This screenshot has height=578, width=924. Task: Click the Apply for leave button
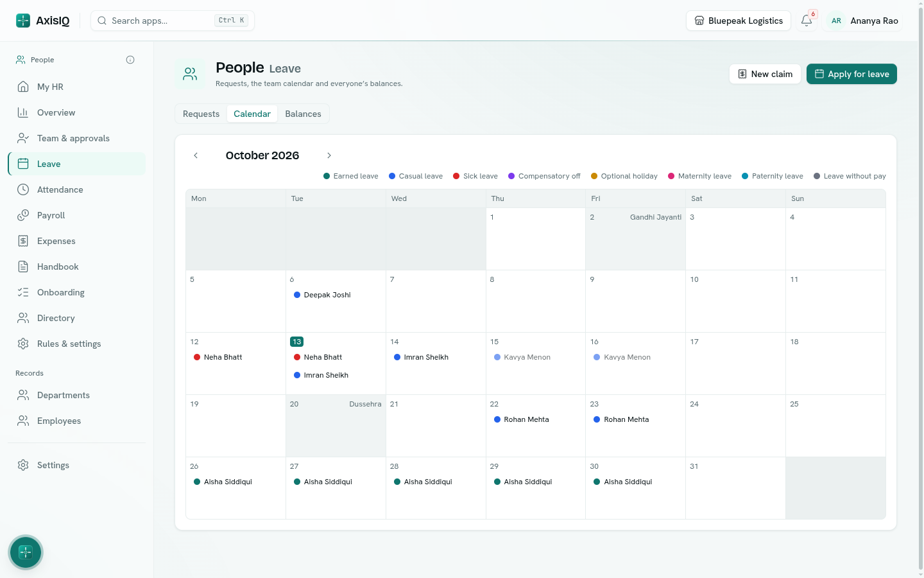coord(851,74)
